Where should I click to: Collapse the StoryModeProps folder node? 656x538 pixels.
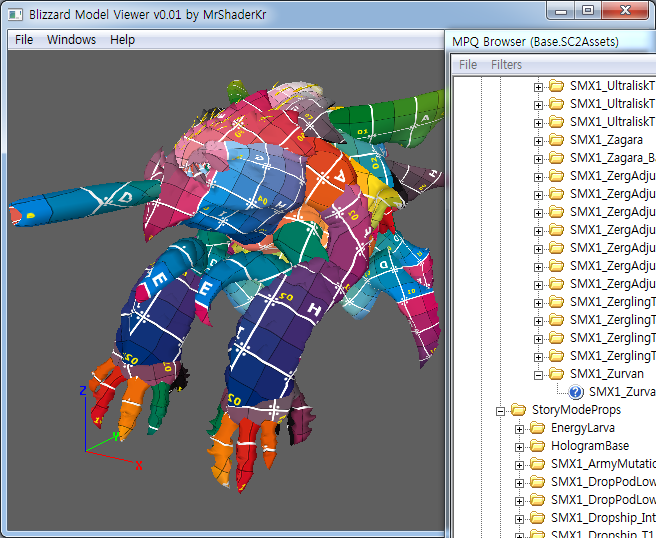(500, 411)
